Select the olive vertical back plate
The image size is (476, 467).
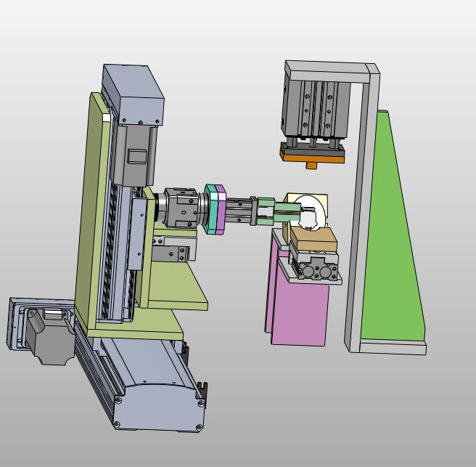(x=91, y=213)
